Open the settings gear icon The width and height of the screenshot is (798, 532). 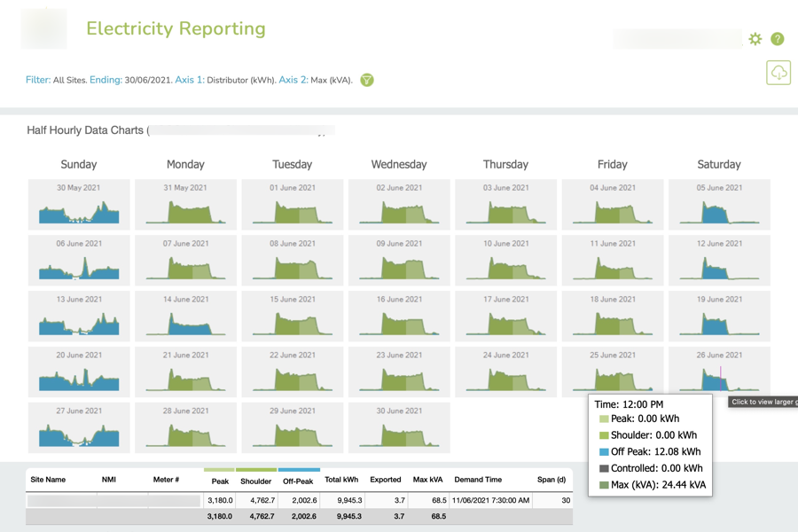[755, 39]
